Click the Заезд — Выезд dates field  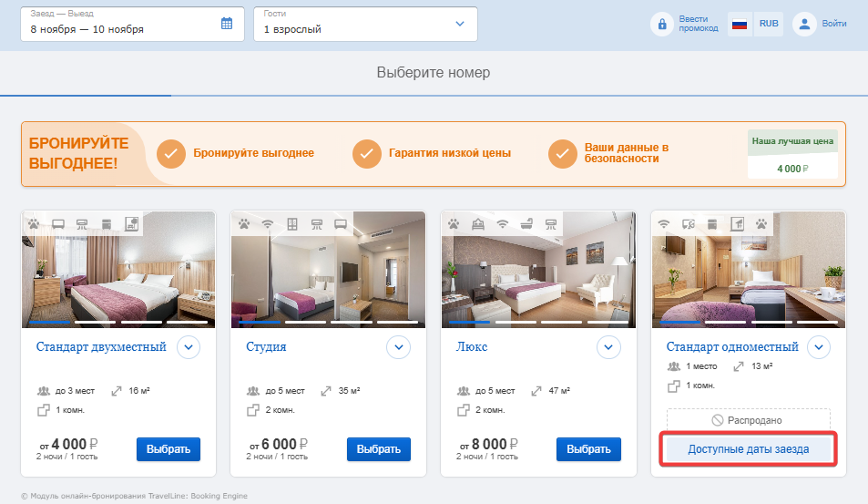(132, 24)
